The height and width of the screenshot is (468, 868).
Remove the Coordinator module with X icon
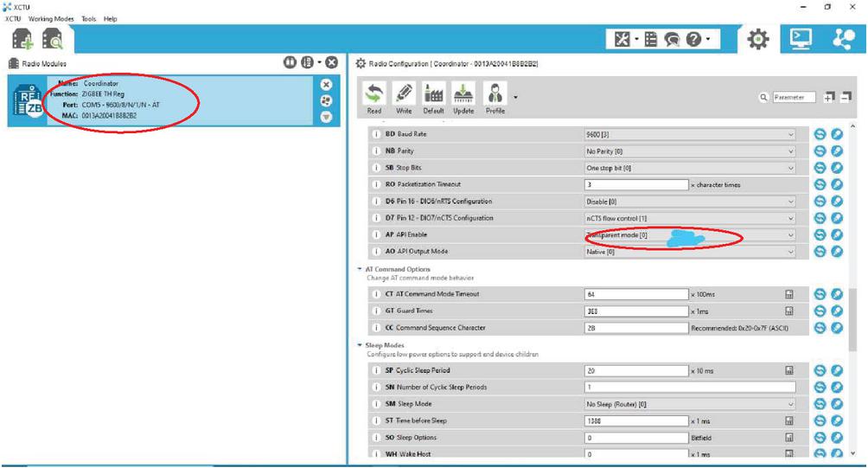(326, 85)
